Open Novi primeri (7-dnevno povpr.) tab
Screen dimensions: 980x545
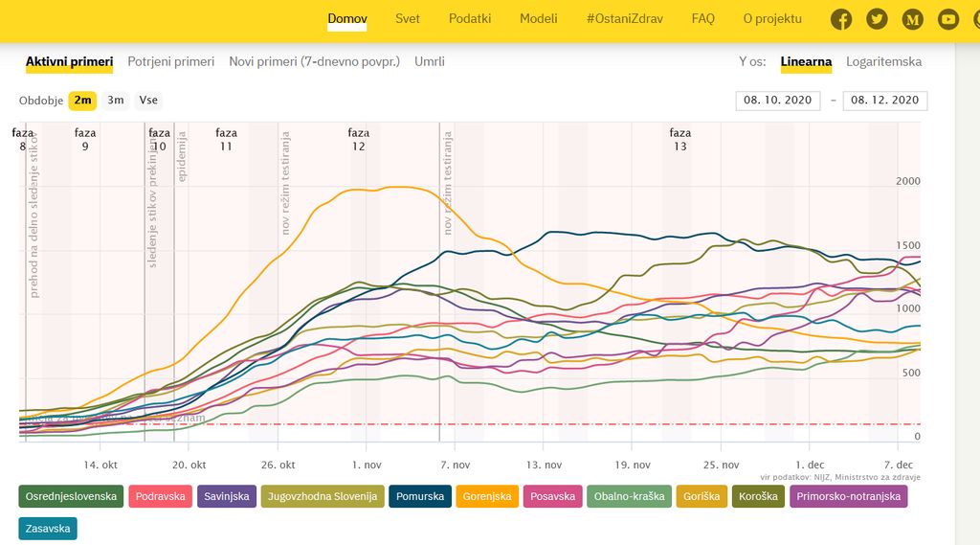(x=314, y=61)
